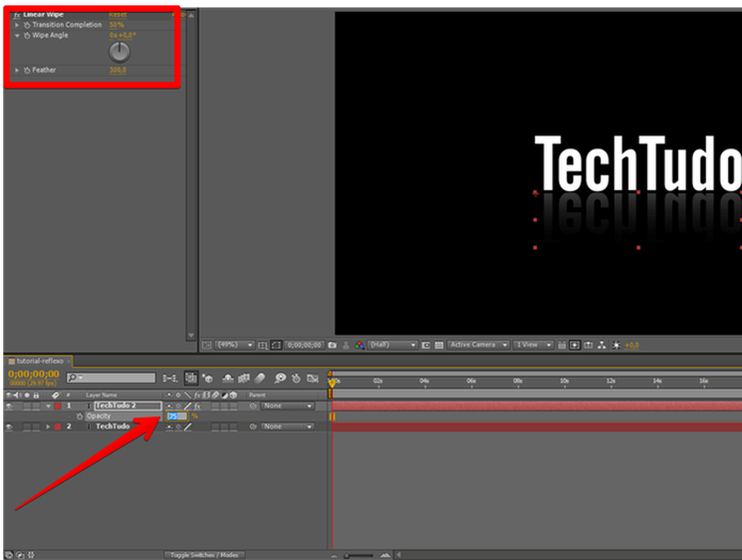Click the viewer current time 0;00;00;00
Image resolution: width=742 pixels, height=560 pixels.
tap(305, 345)
